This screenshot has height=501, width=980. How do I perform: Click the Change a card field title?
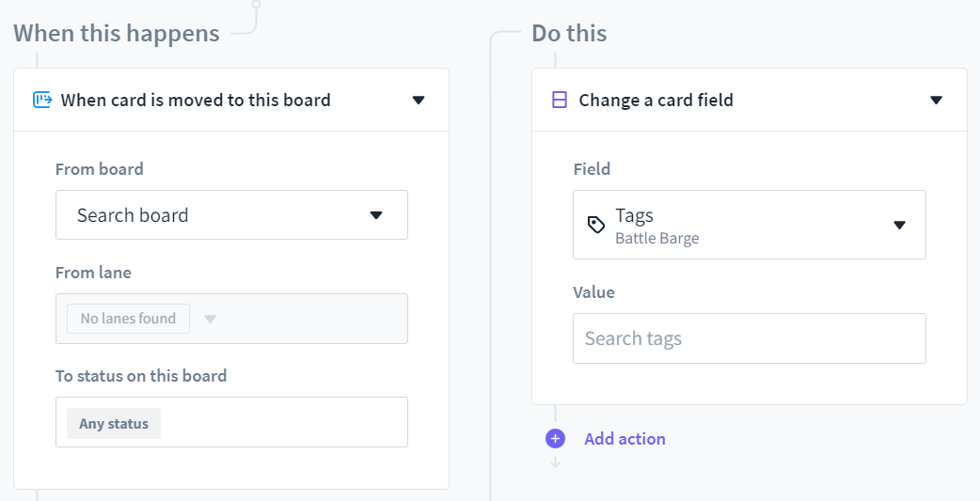click(x=656, y=100)
